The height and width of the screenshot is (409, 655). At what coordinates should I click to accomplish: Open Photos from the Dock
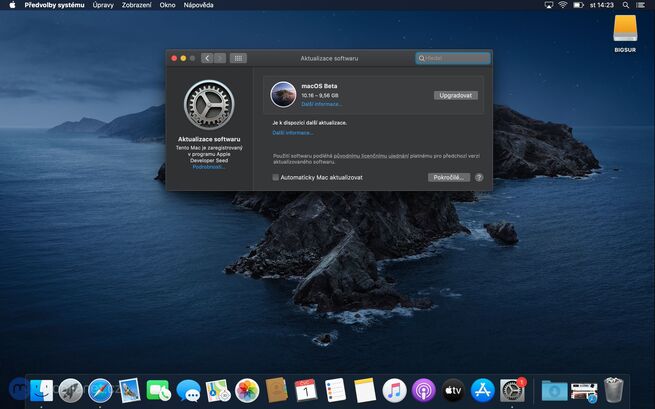pos(247,391)
